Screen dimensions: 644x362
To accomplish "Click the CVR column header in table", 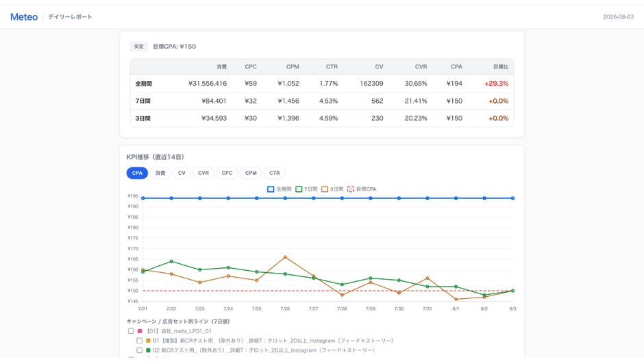I will (421, 67).
